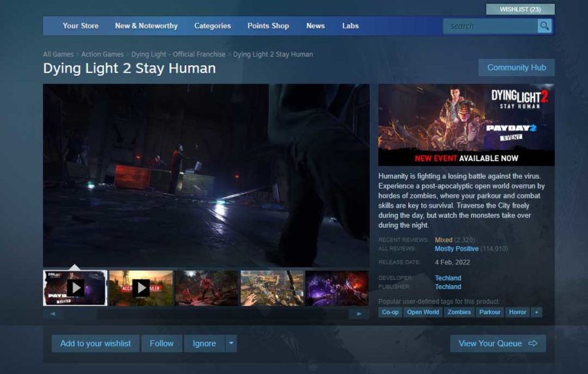Open the Community Hub
Image resolution: width=588 pixels, height=374 pixels.
[x=516, y=67]
